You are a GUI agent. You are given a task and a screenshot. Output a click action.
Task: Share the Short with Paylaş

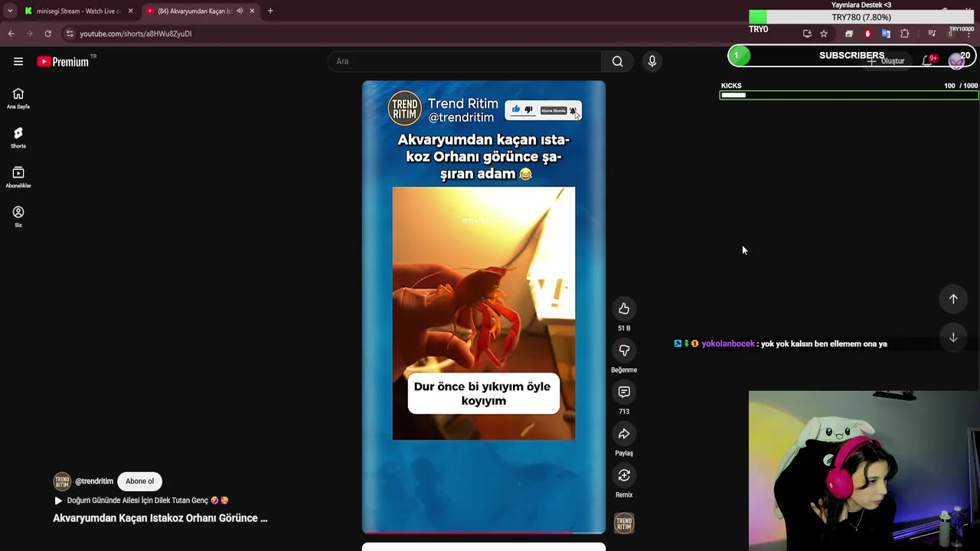point(624,434)
